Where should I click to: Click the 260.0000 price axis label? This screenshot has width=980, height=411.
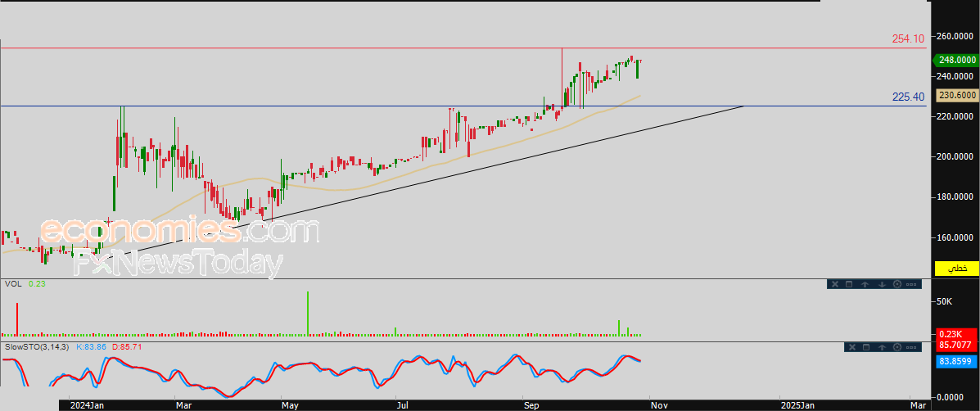(x=955, y=36)
